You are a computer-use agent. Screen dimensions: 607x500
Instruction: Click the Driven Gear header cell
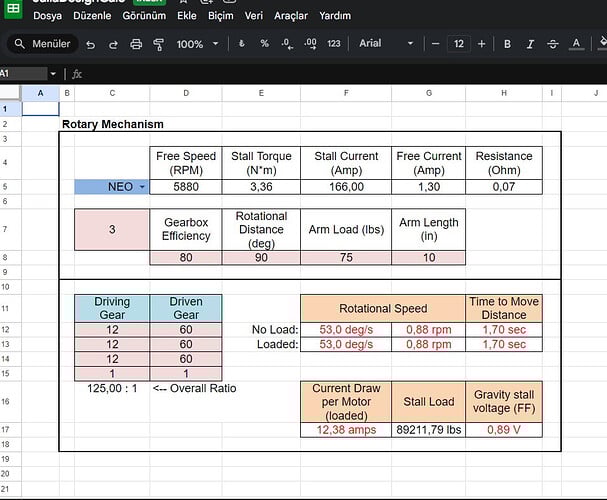click(x=186, y=308)
